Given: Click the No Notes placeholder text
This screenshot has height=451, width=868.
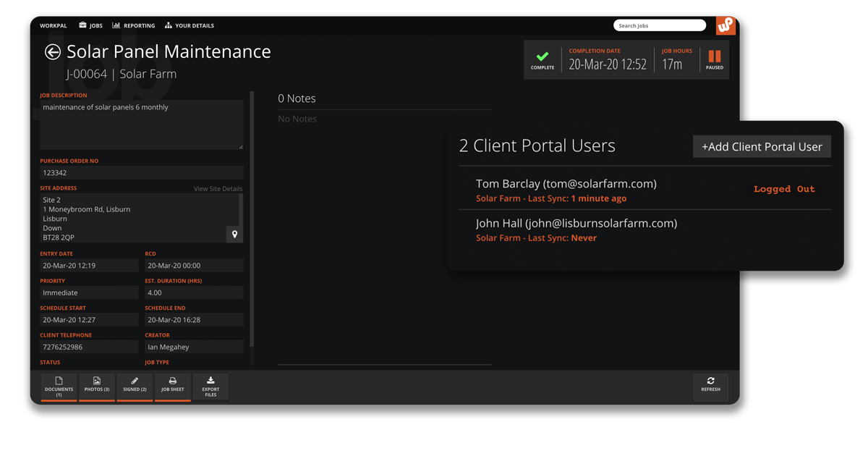Looking at the screenshot, I should [x=297, y=119].
